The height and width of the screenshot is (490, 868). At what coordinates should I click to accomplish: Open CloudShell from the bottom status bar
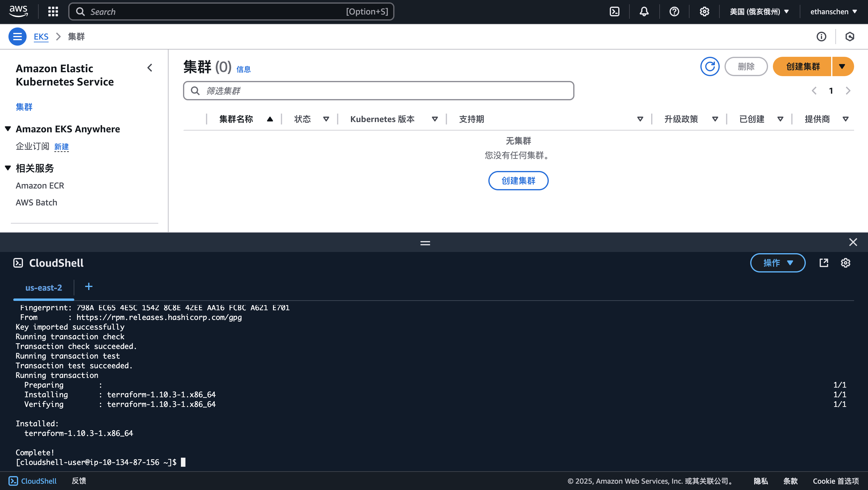click(x=33, y=481)
